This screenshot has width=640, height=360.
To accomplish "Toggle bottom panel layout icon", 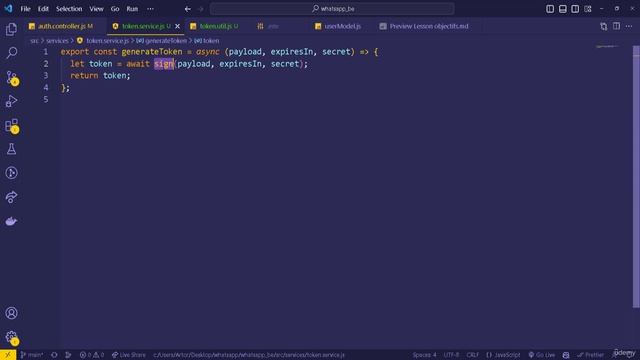I will (562, 9).
